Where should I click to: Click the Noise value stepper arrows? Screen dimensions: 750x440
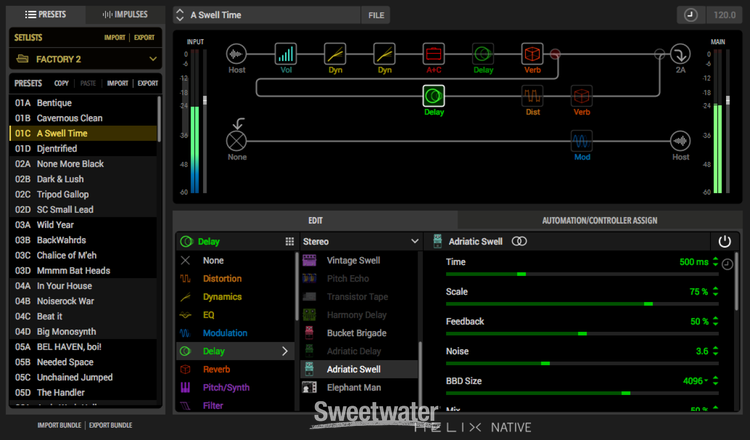716,351
